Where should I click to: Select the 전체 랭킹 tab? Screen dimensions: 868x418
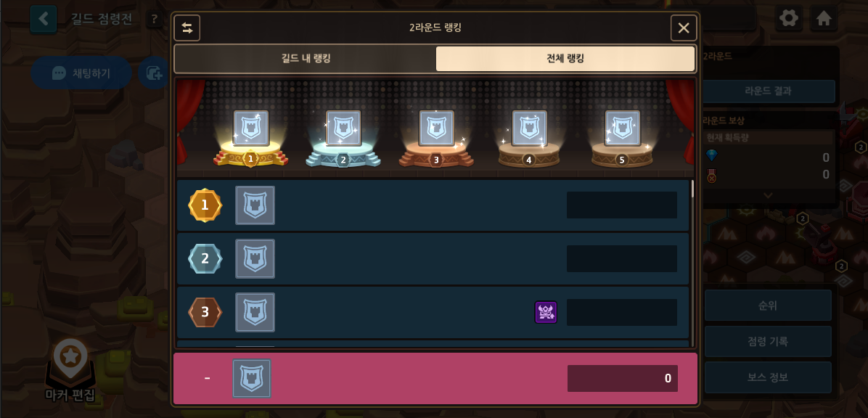[565, 59]
